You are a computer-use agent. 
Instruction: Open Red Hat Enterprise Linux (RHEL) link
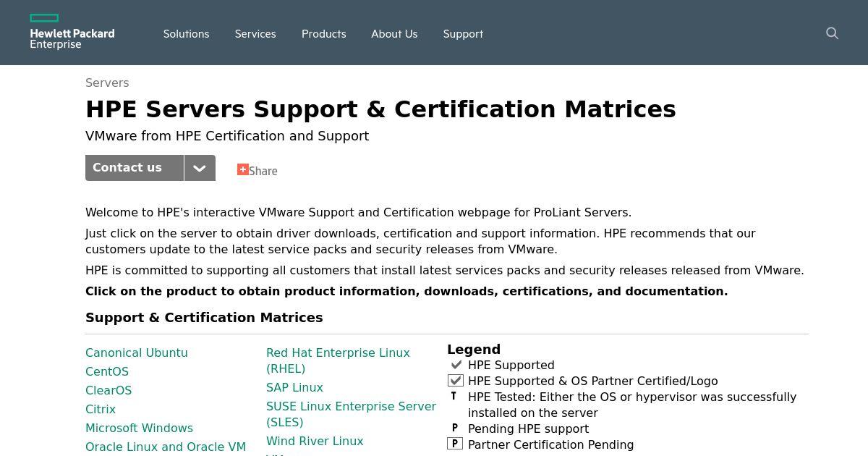pos(338,360)
